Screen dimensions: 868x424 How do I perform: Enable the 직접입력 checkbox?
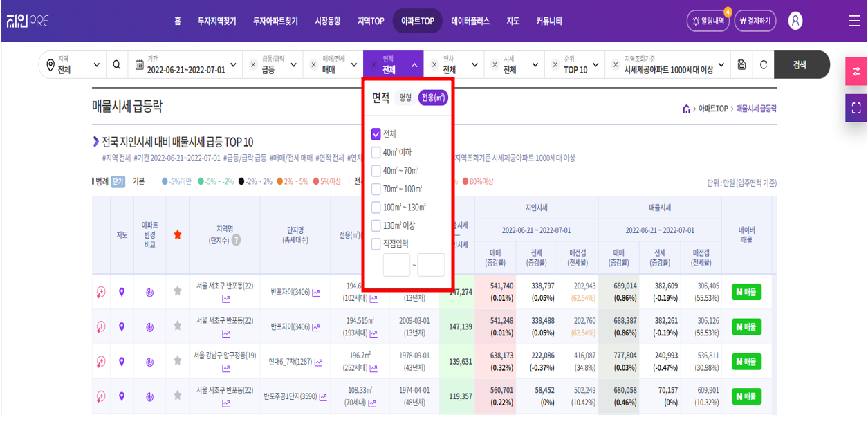pyautogui.click(x=376, y=244)
